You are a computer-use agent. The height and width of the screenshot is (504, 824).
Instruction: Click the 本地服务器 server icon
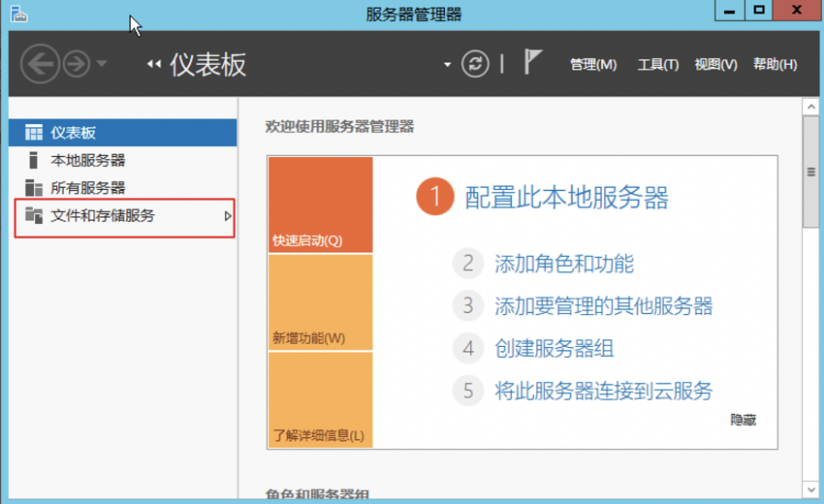tap(34, 160)
